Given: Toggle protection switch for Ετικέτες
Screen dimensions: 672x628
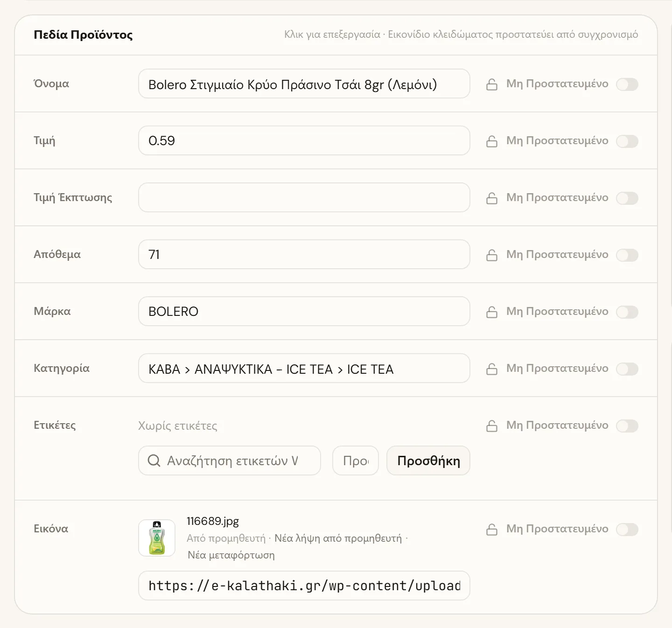Looking at the screenshot, I should 627,426.
